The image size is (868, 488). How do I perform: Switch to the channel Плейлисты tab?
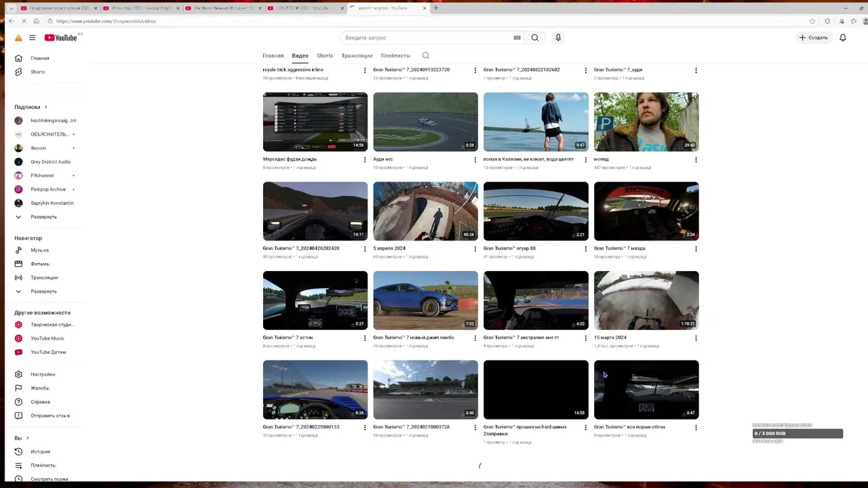tap(395, 56)
